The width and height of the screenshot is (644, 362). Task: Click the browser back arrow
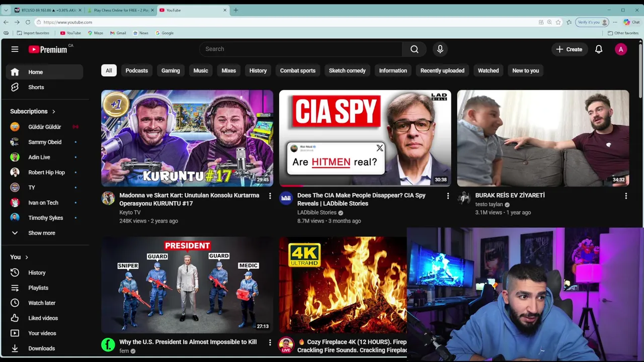[x=6, y=22]
